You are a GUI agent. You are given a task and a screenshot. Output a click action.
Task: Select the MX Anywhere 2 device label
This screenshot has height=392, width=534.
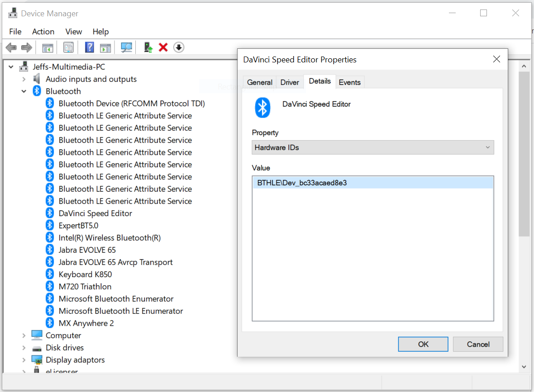(86, 323)
